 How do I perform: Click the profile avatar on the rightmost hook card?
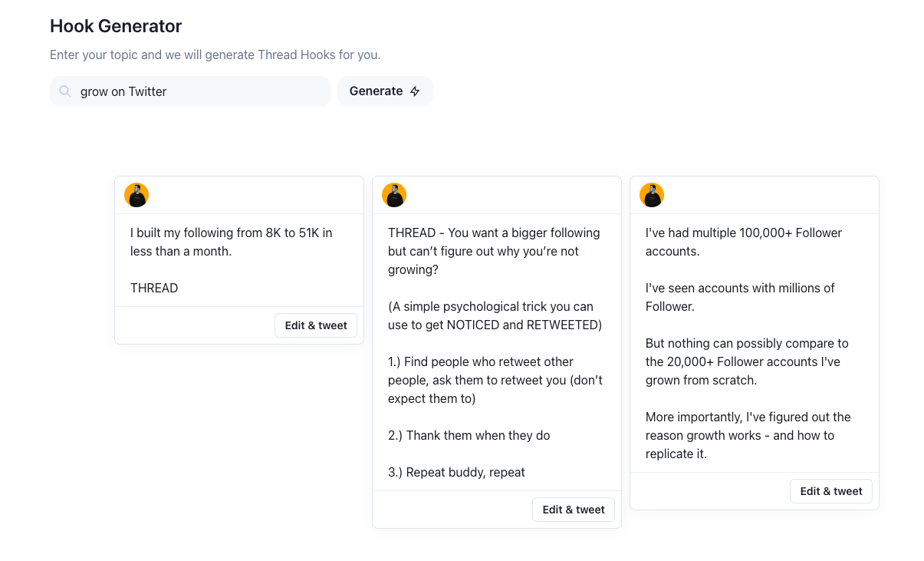[652, 195]
